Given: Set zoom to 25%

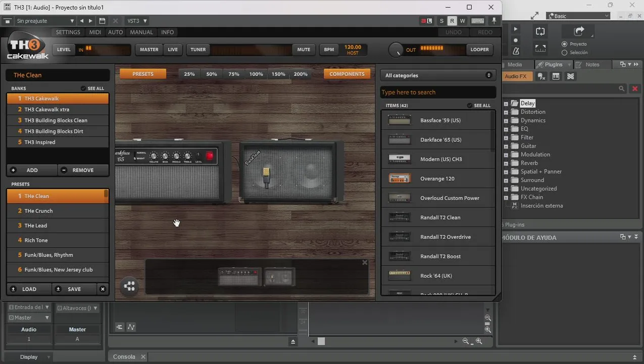Looking at the screenshot, I should pyautogui.click(x=189, y=74).
